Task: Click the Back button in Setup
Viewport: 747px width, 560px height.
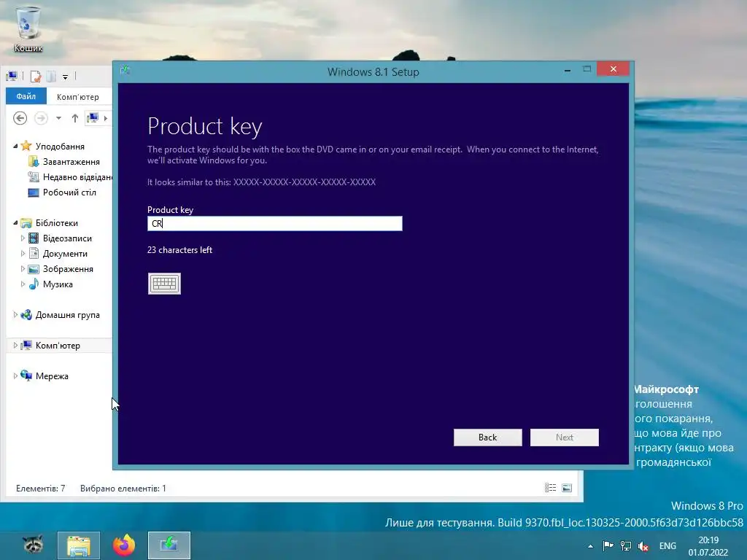Action: click(488, 437)
